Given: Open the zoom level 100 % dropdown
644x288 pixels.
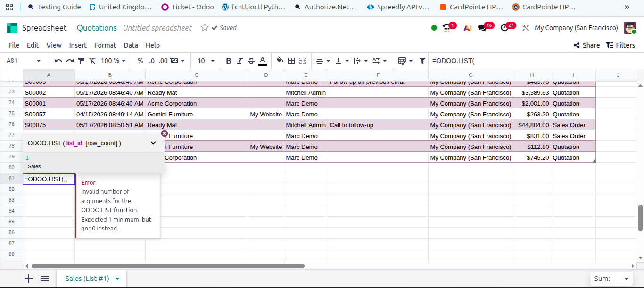Looking at the screenshot, I should pyautogui.click(x=113, y=61).
